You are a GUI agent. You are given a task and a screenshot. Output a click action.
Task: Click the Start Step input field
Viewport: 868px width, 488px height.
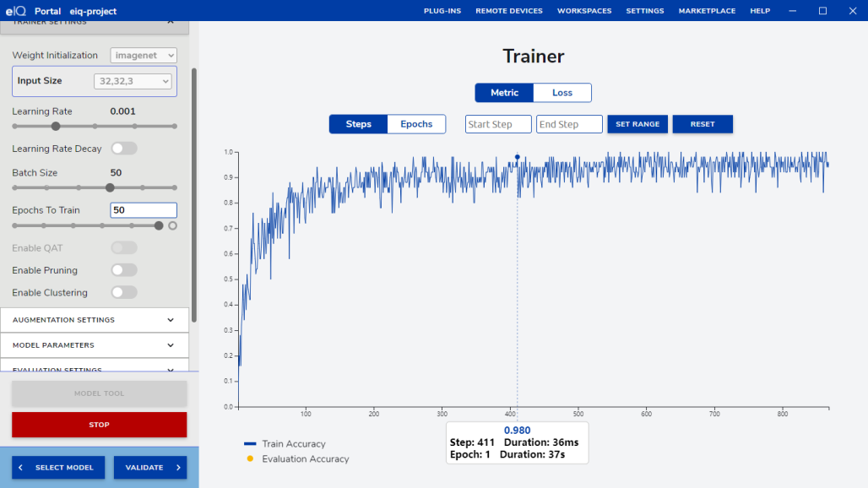tap(498, 124)
